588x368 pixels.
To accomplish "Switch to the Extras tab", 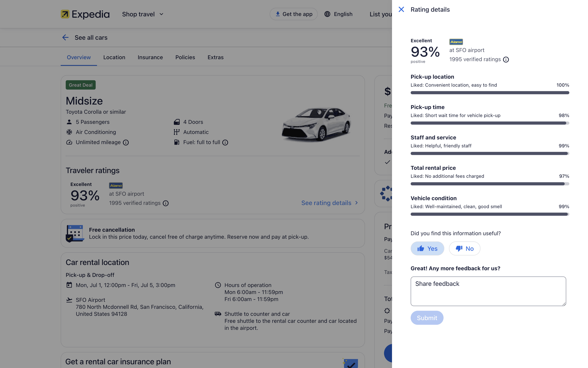I will [x=215, y=57].
